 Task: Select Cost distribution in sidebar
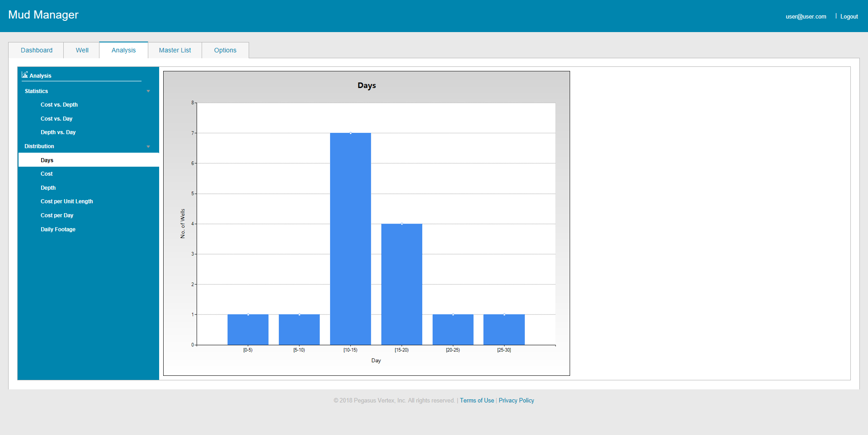[47, 174]
